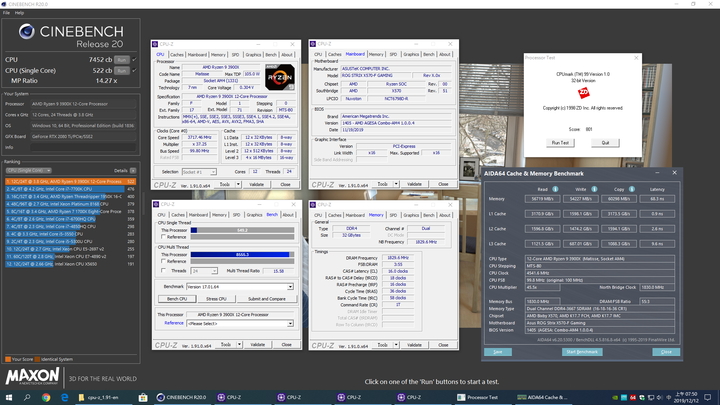720x405 pixels.
Task: Expand Tools arrow in CPU-Z Bench window
Action: click(239, 344)
